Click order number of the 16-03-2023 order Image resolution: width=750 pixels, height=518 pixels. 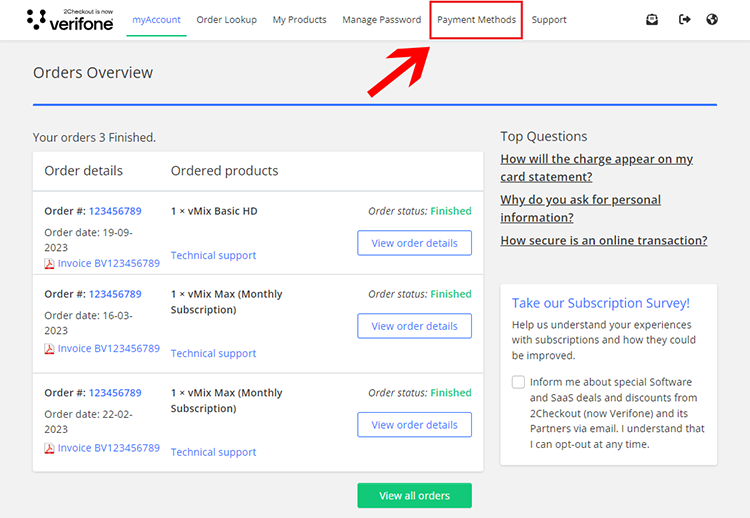115,294
